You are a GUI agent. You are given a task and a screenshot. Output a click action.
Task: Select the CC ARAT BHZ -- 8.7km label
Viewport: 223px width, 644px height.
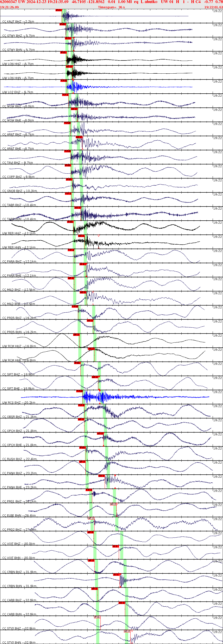point(18,135)
